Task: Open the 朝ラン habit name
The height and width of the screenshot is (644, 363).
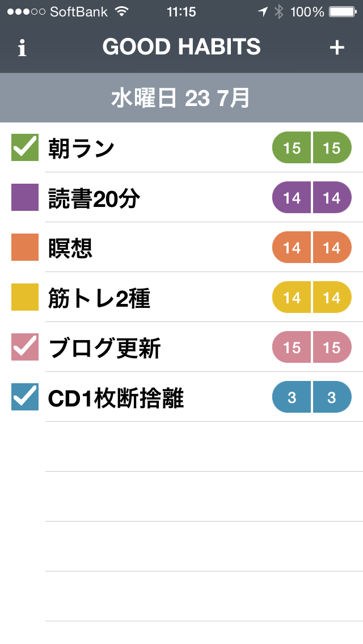Action: (x=82, y=149)
